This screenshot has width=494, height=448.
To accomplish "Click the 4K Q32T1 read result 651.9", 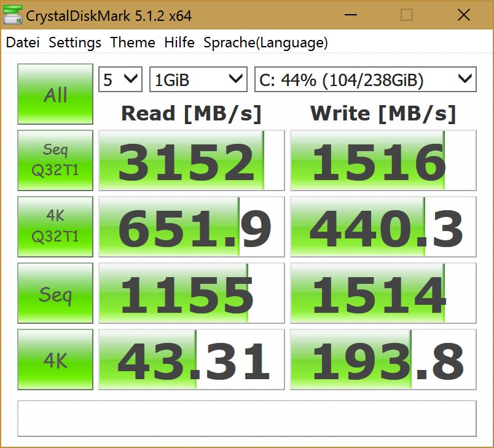I will point(192,227).
